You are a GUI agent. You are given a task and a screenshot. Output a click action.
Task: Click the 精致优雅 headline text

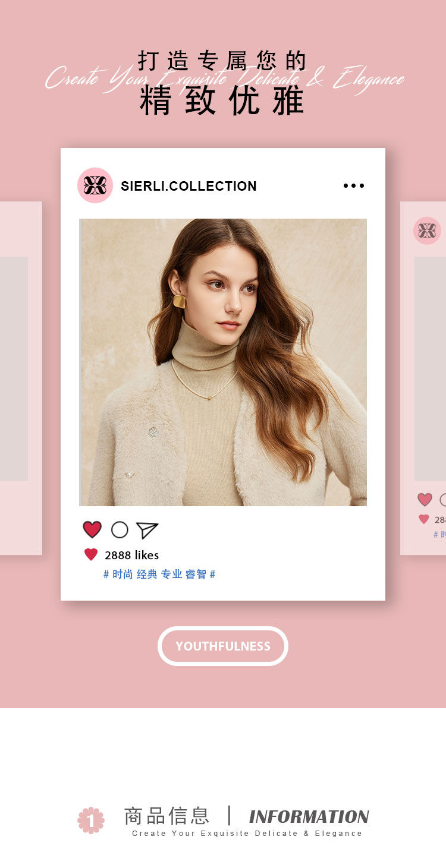(222, 101)
